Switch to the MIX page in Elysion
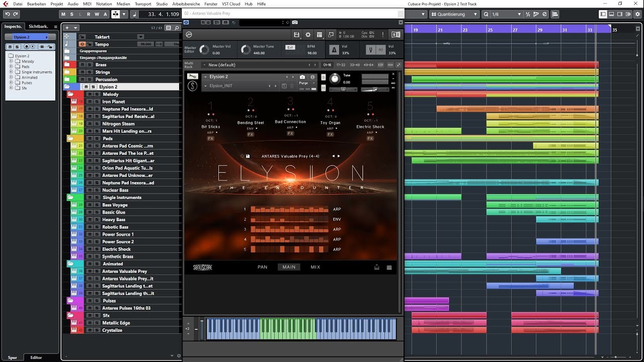The height and width of the screenshot is (362, 644). (x=315, y=267)
